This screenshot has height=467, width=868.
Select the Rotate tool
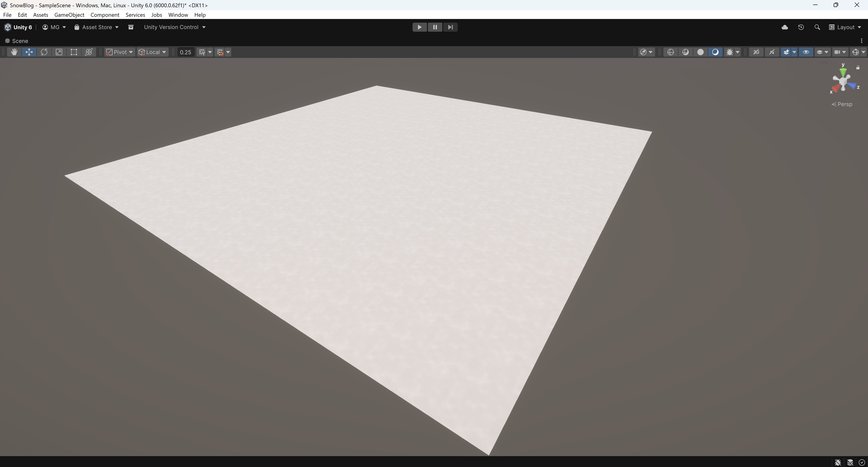44,52
